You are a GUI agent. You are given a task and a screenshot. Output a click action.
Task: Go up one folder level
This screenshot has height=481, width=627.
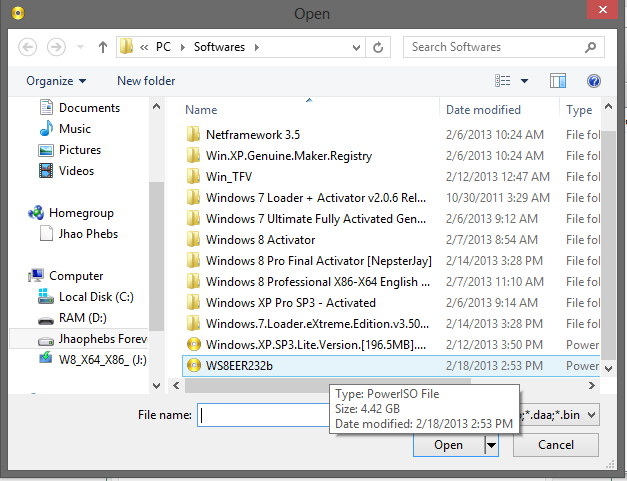click(x=103, y=47)
